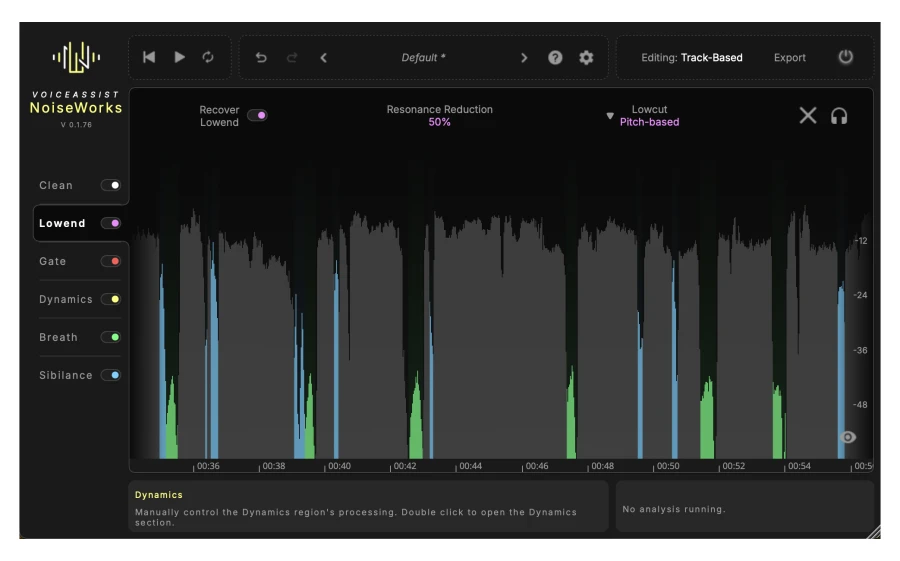Select the Gate tab
900x561 pixels.
tap(52, 261)
